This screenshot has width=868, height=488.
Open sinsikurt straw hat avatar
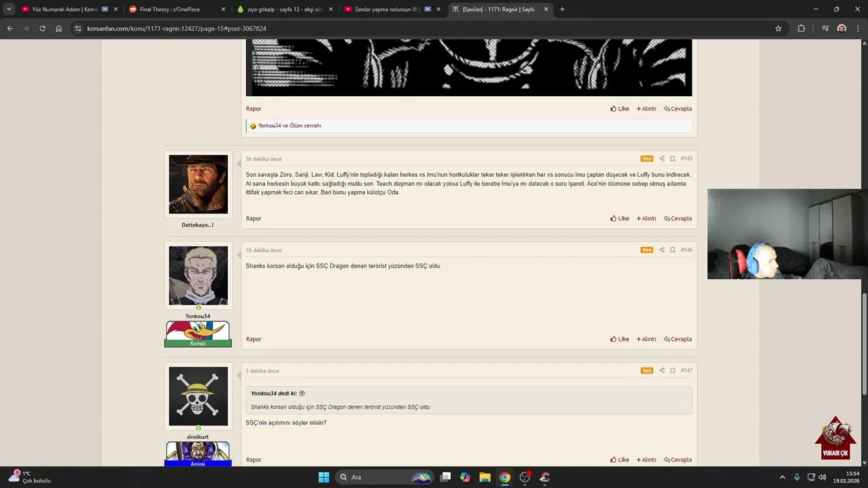[198, 396]
